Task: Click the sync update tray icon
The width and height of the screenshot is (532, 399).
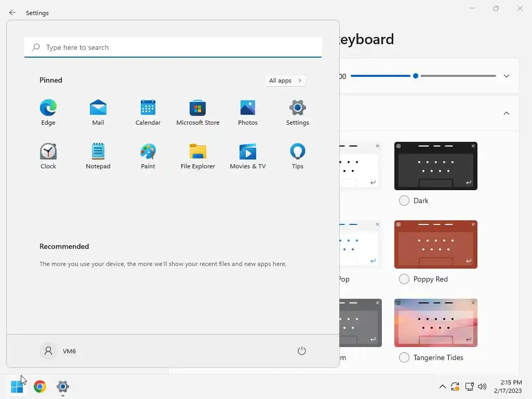Action: (455, 387)
